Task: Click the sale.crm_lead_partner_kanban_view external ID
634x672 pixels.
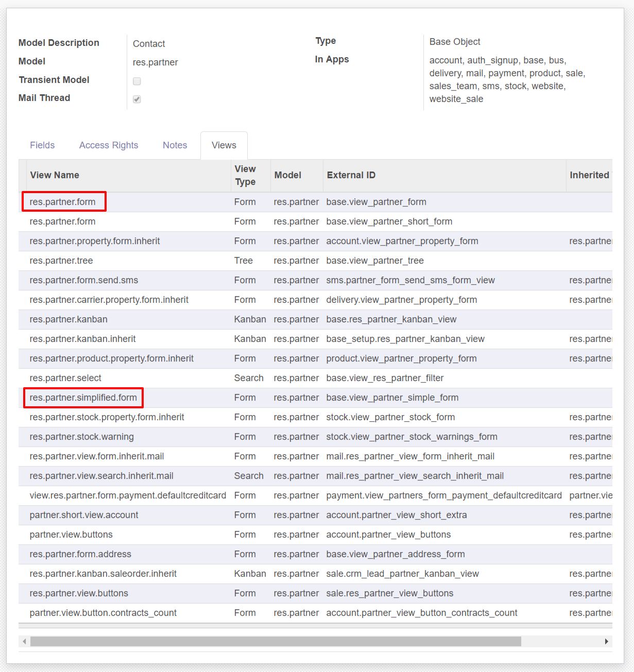Action: point(402,574)
